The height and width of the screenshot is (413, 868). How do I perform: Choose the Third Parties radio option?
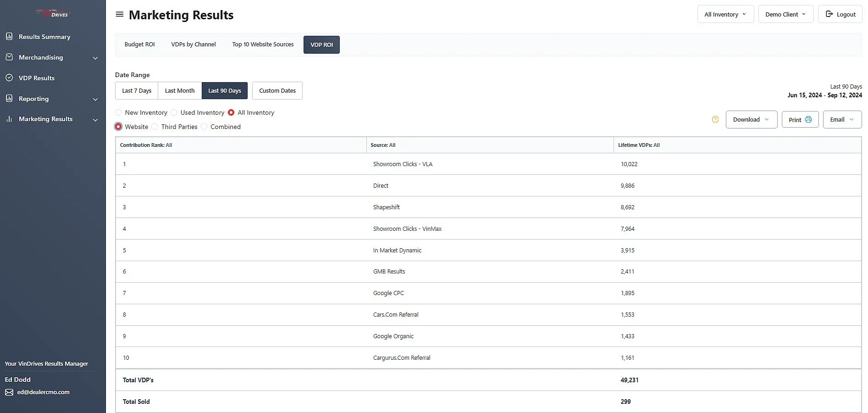155,127
